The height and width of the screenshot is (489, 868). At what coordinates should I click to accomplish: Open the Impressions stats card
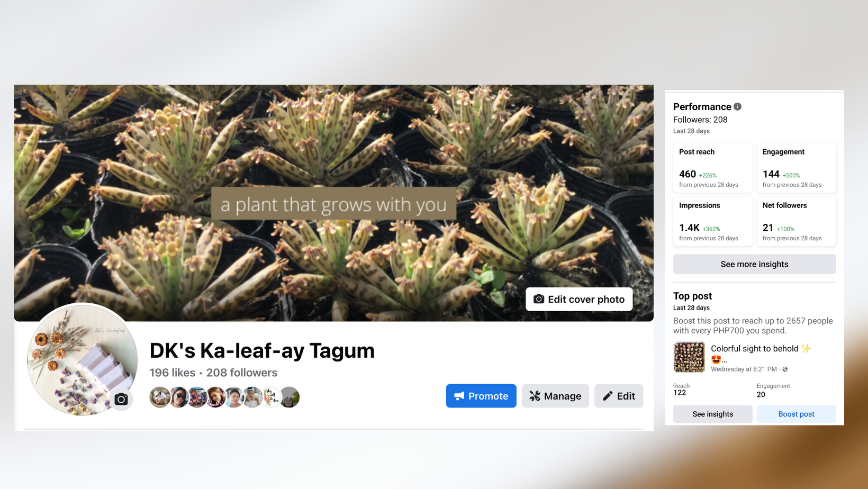point(712,221)
